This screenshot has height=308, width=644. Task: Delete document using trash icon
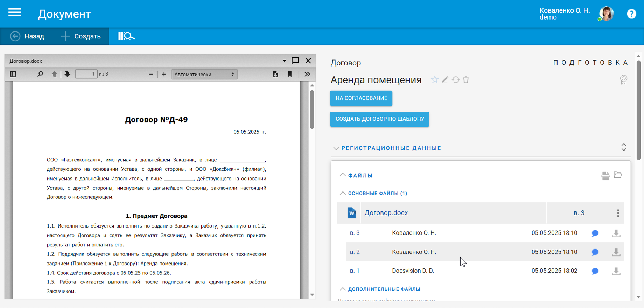pyautogui.click(x=466, y=80)
